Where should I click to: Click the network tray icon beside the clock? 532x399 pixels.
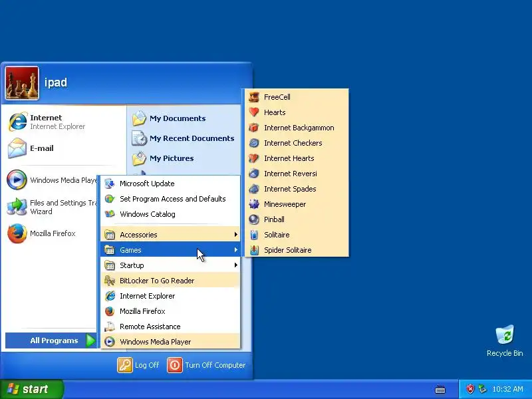(481, 389)
